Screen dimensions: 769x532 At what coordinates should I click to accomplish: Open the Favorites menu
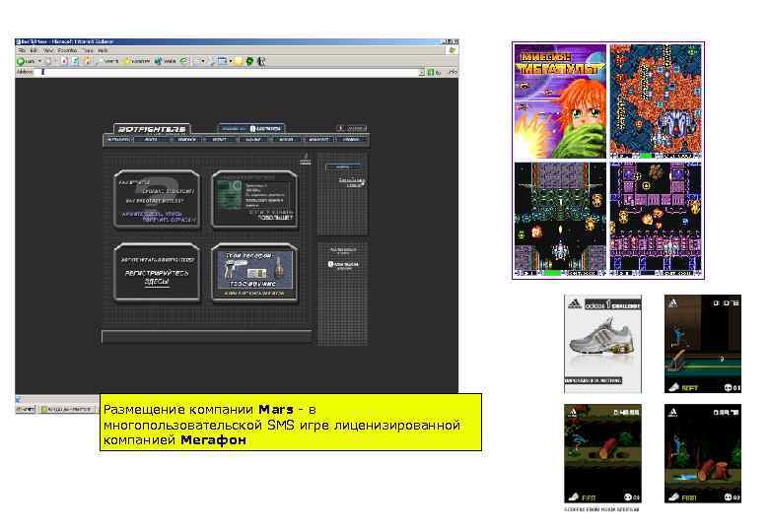[x=67, y=50]
